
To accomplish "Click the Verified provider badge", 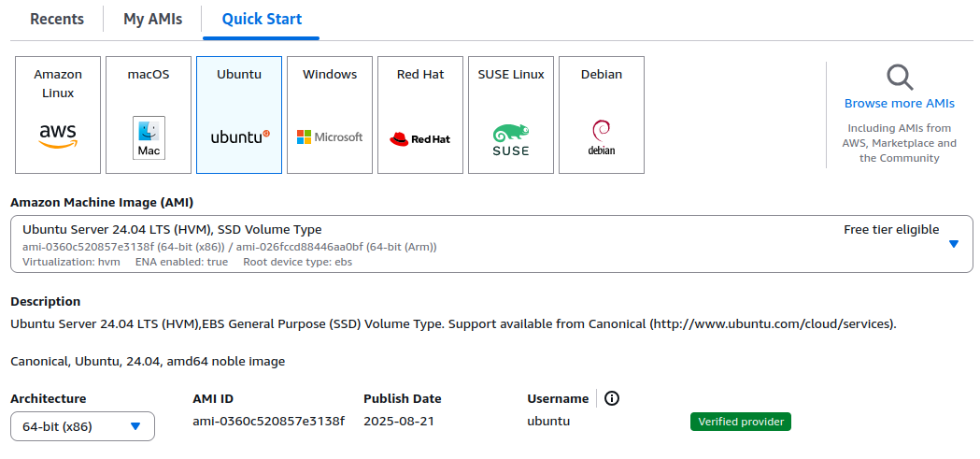I will point(741,423).
